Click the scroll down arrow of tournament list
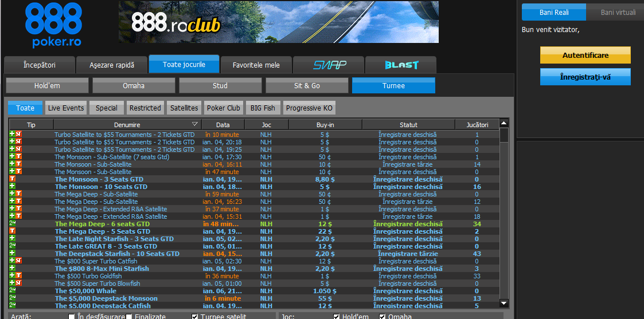The width and height of the screenshot is (644, 319). pos(504,303)
